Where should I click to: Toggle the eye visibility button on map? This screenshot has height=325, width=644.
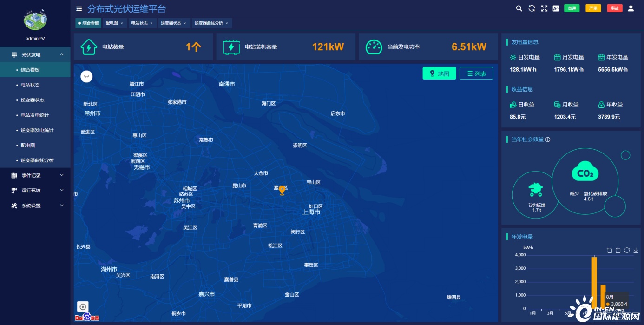[x=86, y=76]
